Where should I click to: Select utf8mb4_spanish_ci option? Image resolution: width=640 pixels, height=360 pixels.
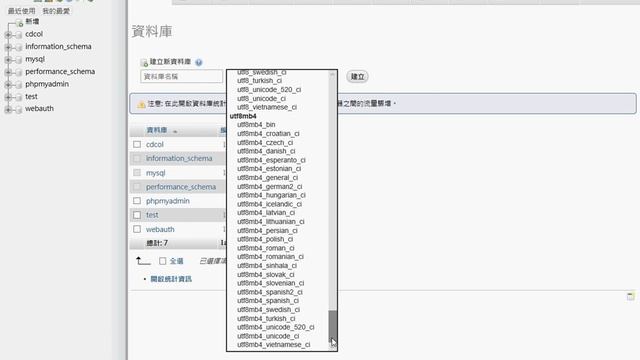(268, 300)
